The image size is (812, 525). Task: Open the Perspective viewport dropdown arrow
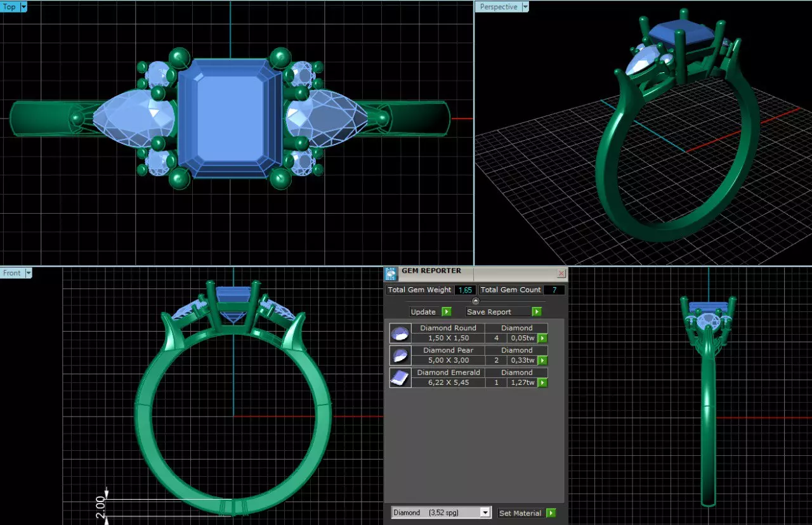click(524, 6)
